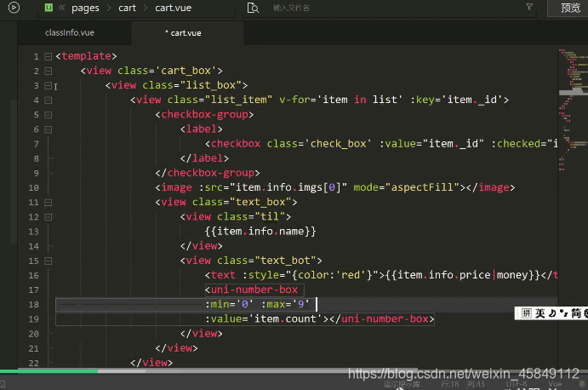
Task: Click the Vue language mode in status bar
Action: coord(555,384)
